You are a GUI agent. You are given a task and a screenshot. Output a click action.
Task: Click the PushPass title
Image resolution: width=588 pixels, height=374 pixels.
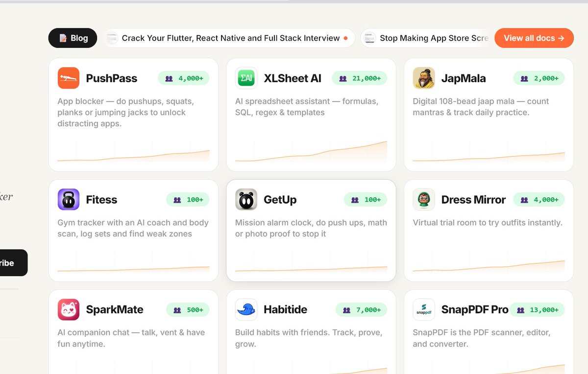(112, 78)
